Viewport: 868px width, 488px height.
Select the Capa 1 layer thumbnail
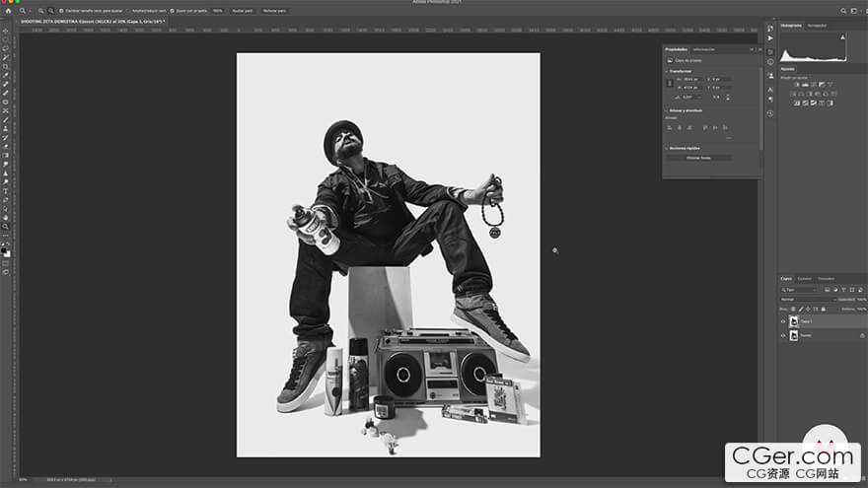coord(794,321)
